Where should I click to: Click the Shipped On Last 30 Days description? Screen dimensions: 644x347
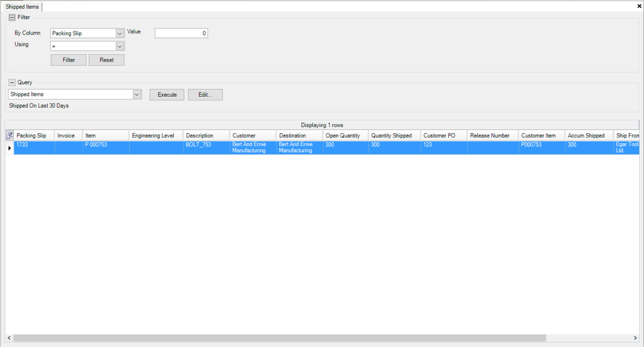pos(39,106)
